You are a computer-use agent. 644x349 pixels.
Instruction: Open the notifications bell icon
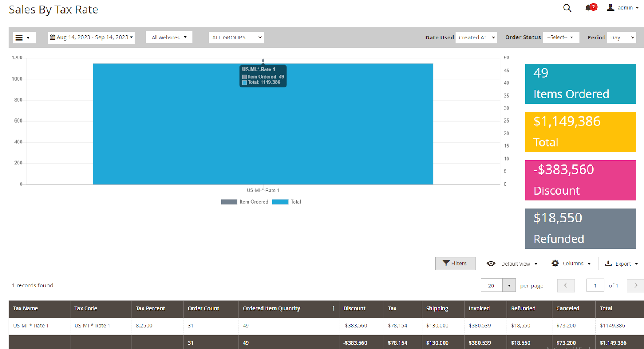(x=589, y=8)
